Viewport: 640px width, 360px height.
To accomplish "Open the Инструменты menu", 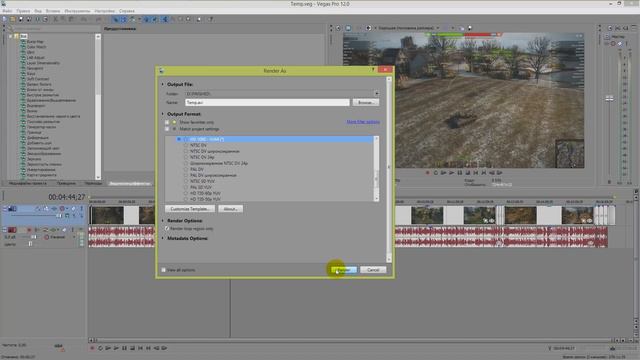I will click(x=77, y=11).
